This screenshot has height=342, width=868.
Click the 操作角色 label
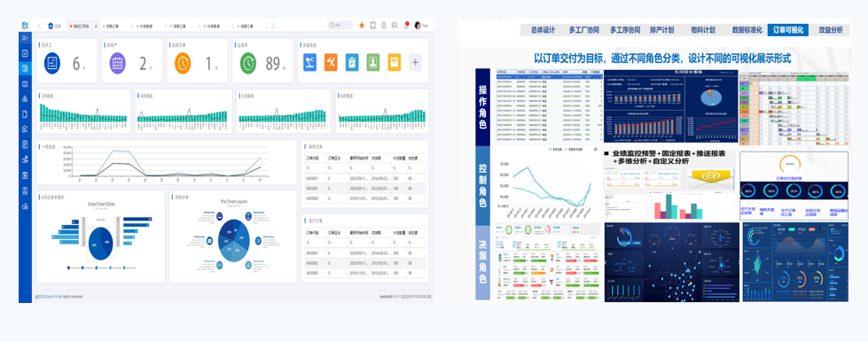coord(482,107)
